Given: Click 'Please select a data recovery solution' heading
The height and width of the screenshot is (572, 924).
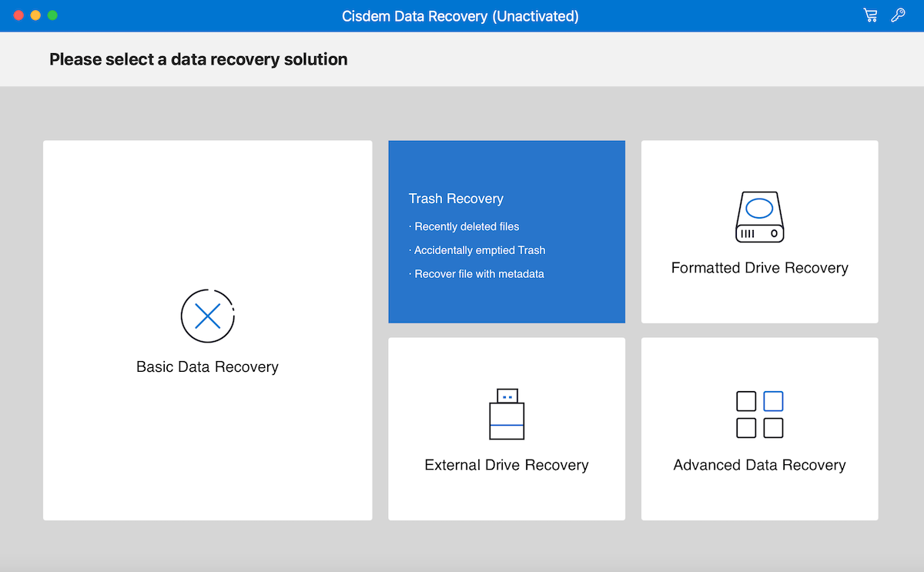Looking at the screenshot, I should 199,59.
